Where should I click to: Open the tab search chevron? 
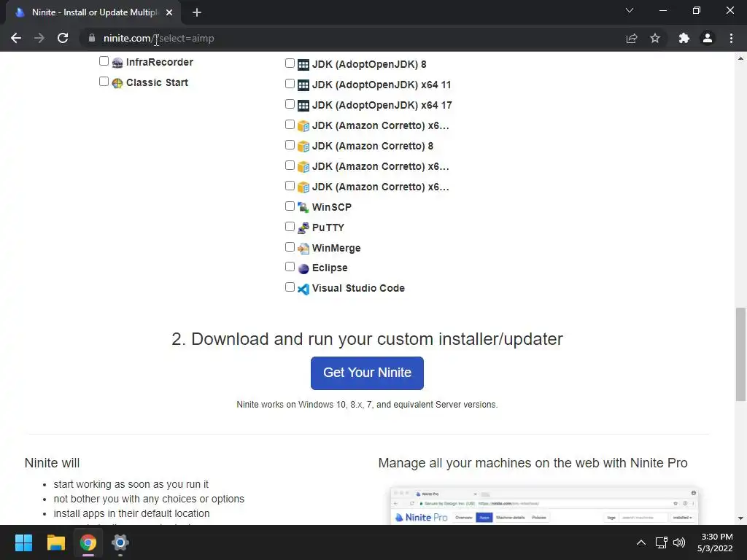(630, 10)
